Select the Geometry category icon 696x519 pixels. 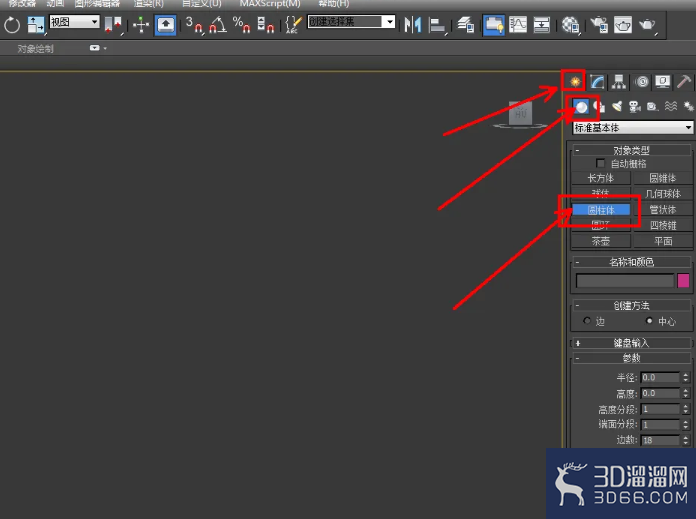(x=581, y=106)
